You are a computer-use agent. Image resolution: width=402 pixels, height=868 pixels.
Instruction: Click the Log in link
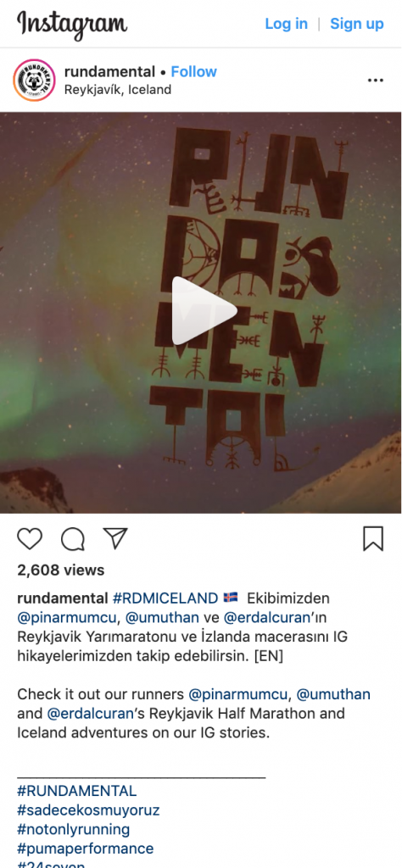[287, 24]
